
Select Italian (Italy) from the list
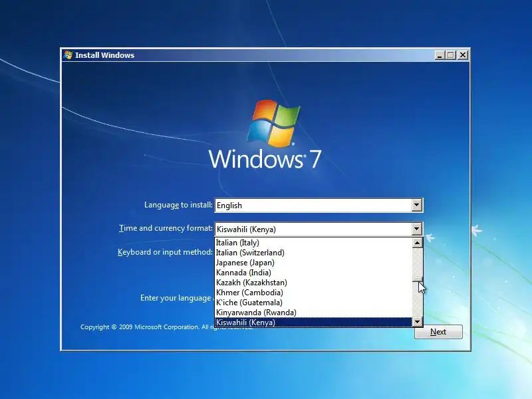click(x=313, y=243)
